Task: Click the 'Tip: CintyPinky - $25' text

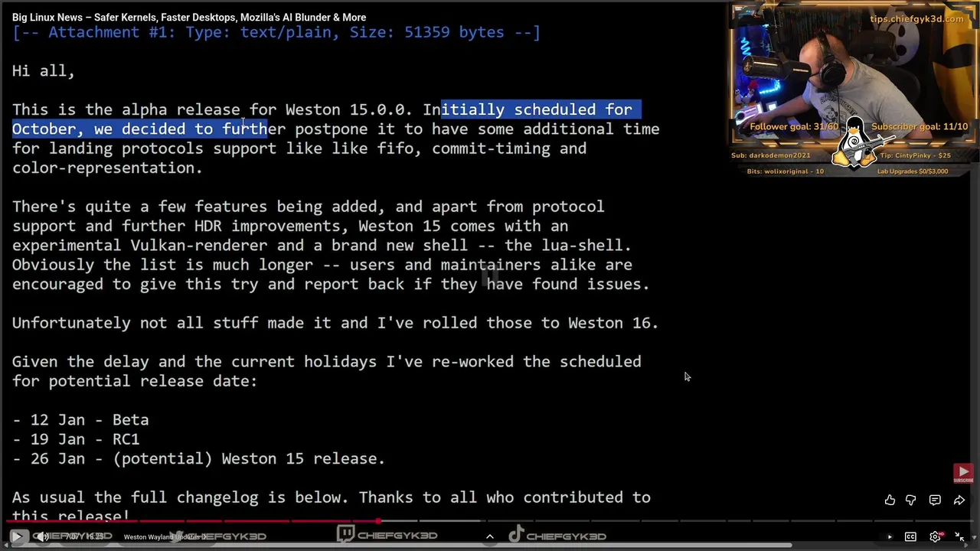Action: (x=915, y=155)
